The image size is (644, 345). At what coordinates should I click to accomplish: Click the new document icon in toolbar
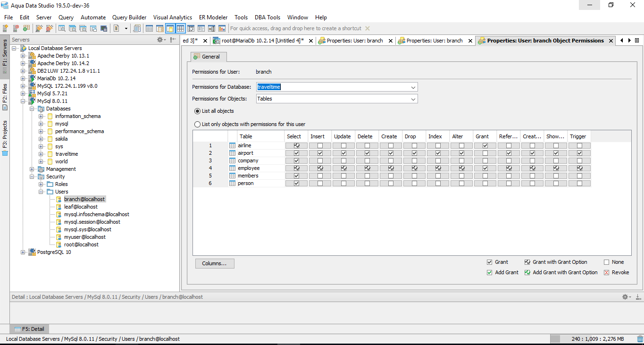tap(117, 28)
